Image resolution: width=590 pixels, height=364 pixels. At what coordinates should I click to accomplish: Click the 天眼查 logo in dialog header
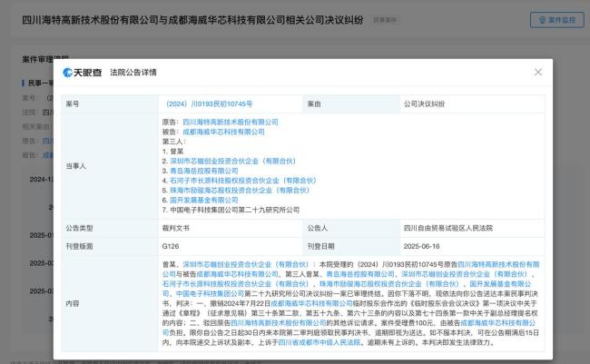point(83,73)
